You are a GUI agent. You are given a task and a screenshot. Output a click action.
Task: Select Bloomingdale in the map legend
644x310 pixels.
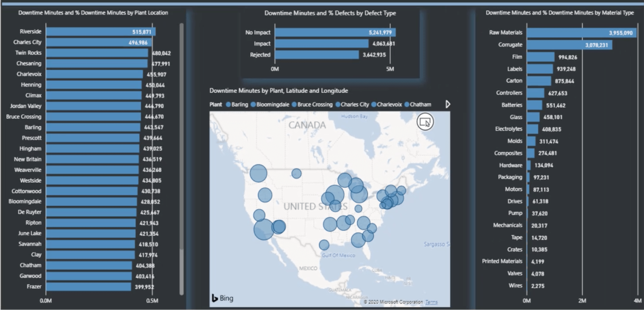click(x=270, y=105)
